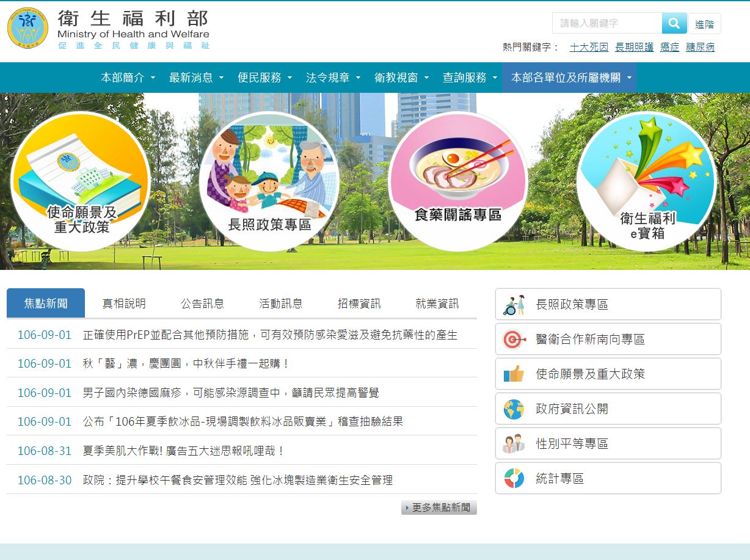The height and width of the screenshot is (560, 750).
Task: Open the news about 正確使用PrEP
Action: pos(270,335)
